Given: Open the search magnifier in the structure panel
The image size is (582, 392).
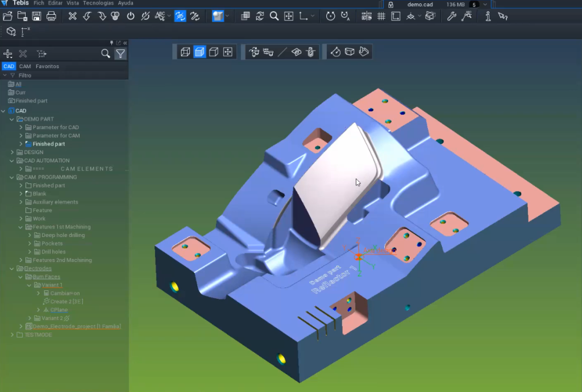Looking at the screenshot, I should (x=105, y=53).
